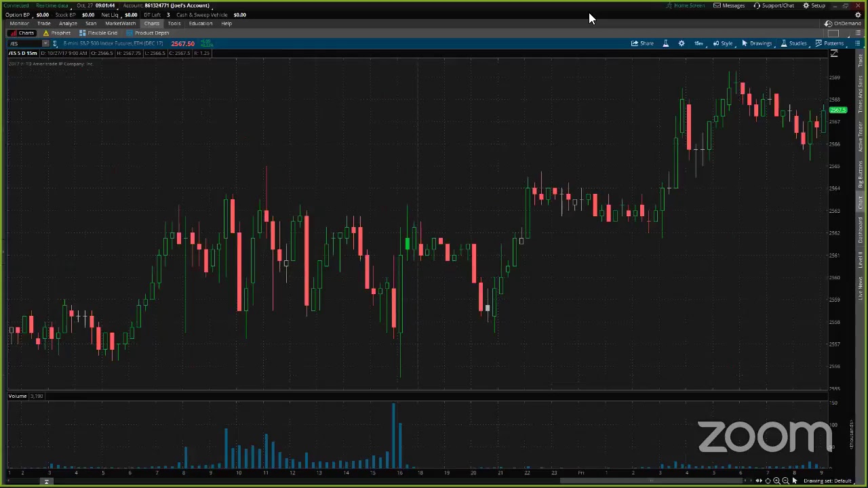Toggle the price axis scale icon

click(834, 54)
